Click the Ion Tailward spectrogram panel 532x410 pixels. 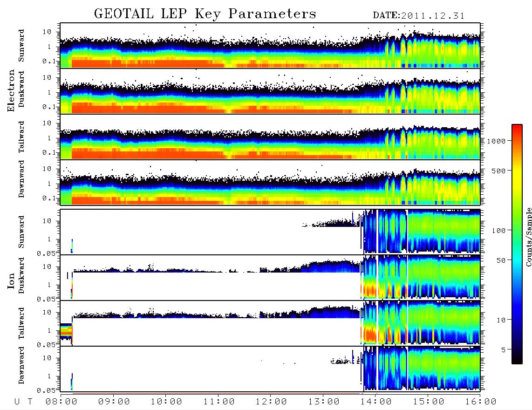click(x=270, y=323)
